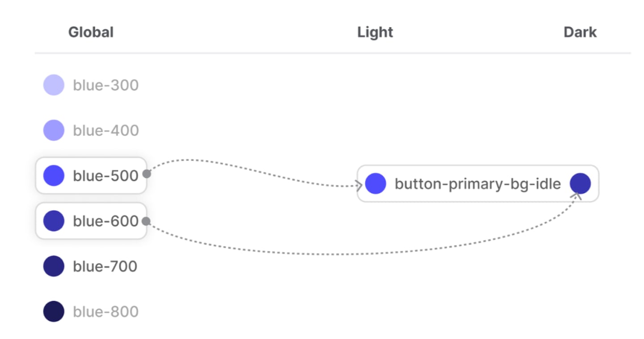Click the blue-400 color swatch
The width and height of the screenshot is (644, 339).
click(54, 130)
